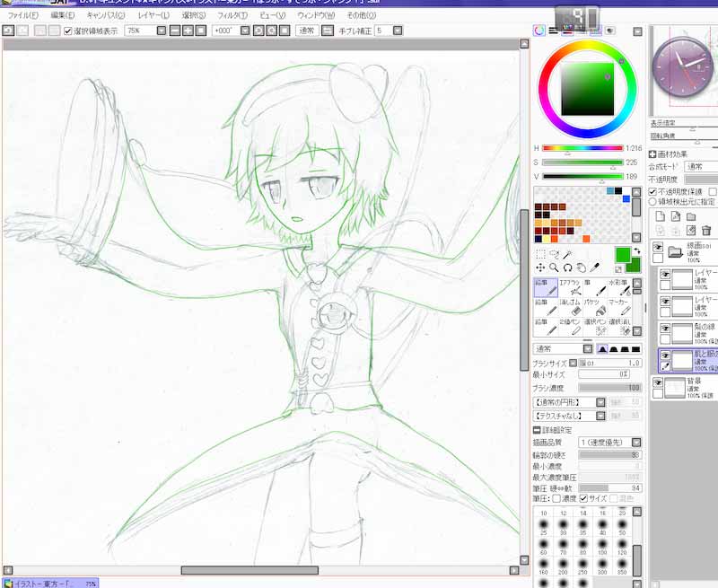Open the brush blend mode 通常 dropdown
The width and height of the screenshot is (718, 588).
[588, 349]
